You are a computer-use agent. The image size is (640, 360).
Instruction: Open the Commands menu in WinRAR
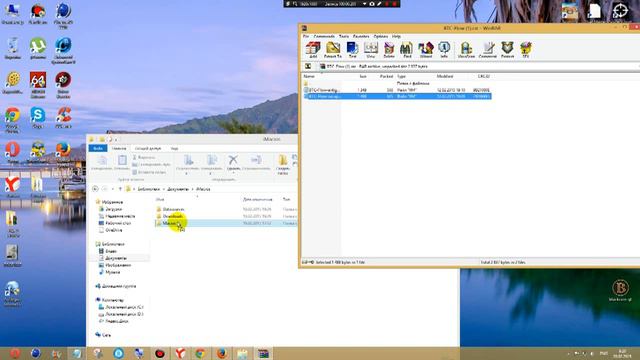(x=324, y=36)
